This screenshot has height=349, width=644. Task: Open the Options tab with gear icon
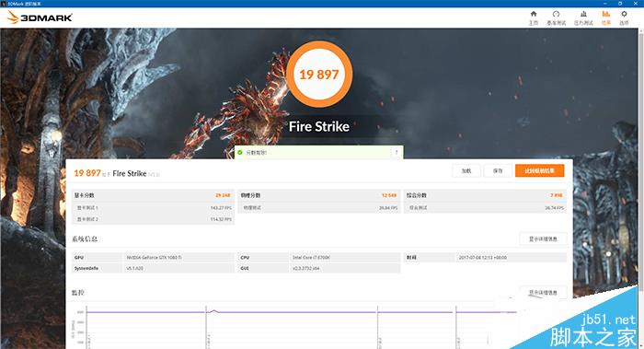[x=624, y=17]
